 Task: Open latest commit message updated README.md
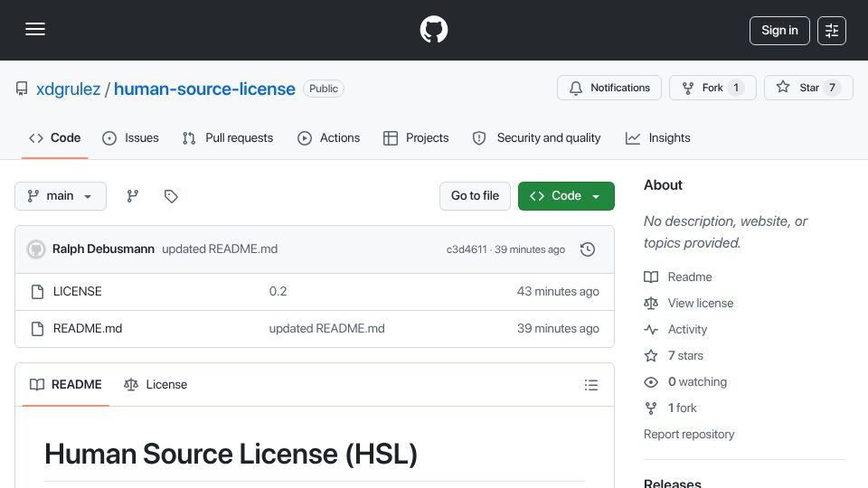(x=220, y=249)
